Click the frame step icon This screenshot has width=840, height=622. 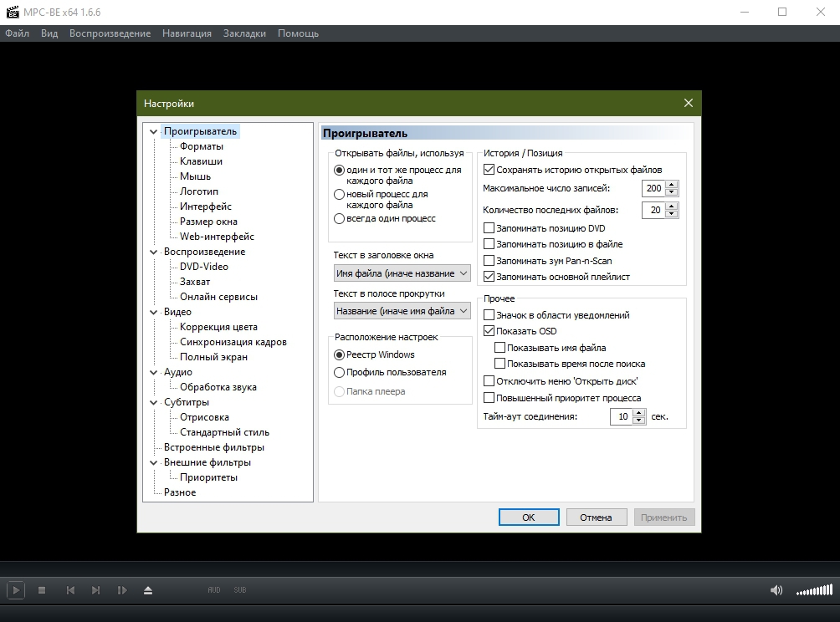pos(122,590)
